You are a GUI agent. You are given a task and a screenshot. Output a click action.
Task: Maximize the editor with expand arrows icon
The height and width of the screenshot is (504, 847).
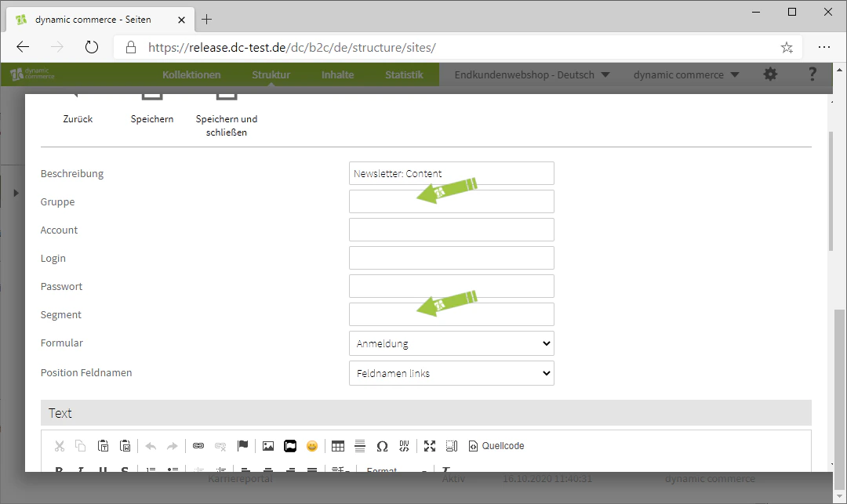click(430, 446)
